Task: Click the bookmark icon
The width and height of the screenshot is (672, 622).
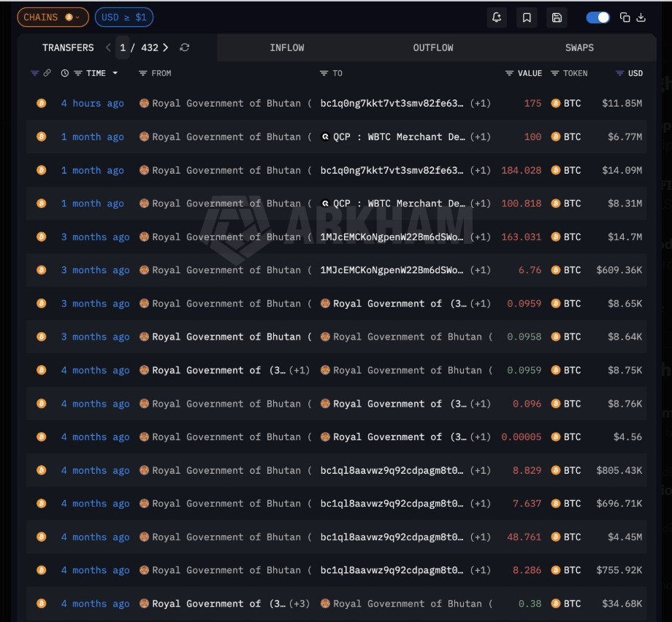Action: 527,18
